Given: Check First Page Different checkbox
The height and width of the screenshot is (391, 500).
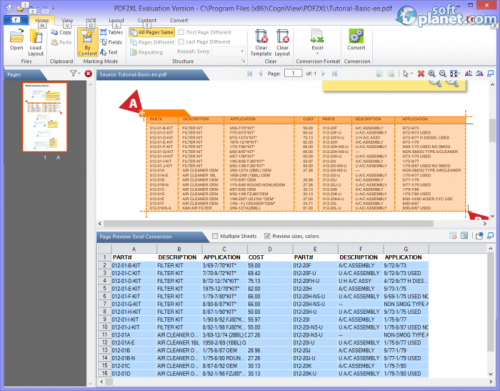Looking at the screenshot, I should pyautogui.click(x=181, y=32).
